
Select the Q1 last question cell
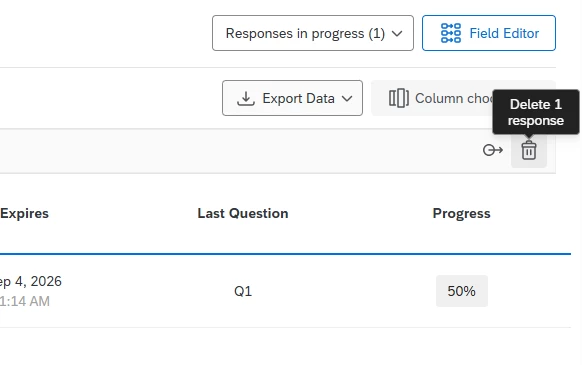pyautogui.click(x=243, y=291)
